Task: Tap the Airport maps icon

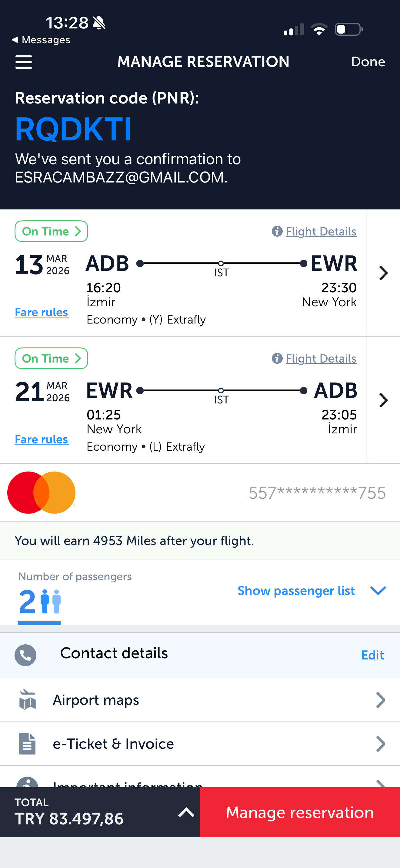Action: tap(27, 700)
